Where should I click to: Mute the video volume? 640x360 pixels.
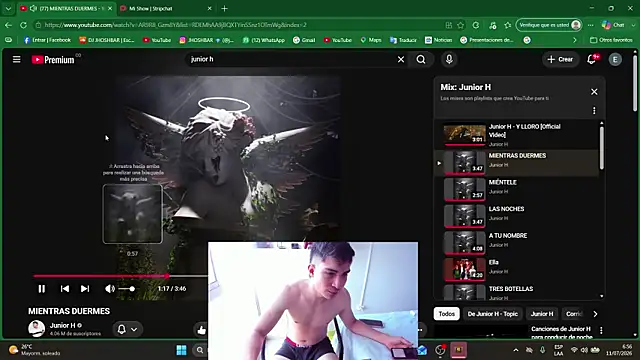click(109, 289)
